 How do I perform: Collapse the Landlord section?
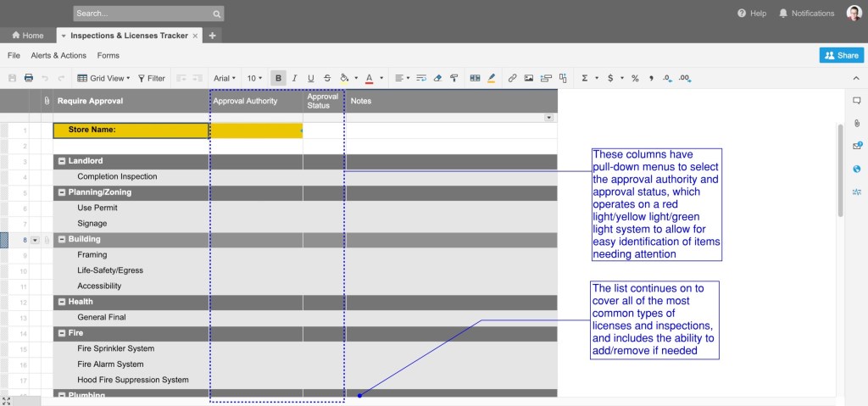62,161
